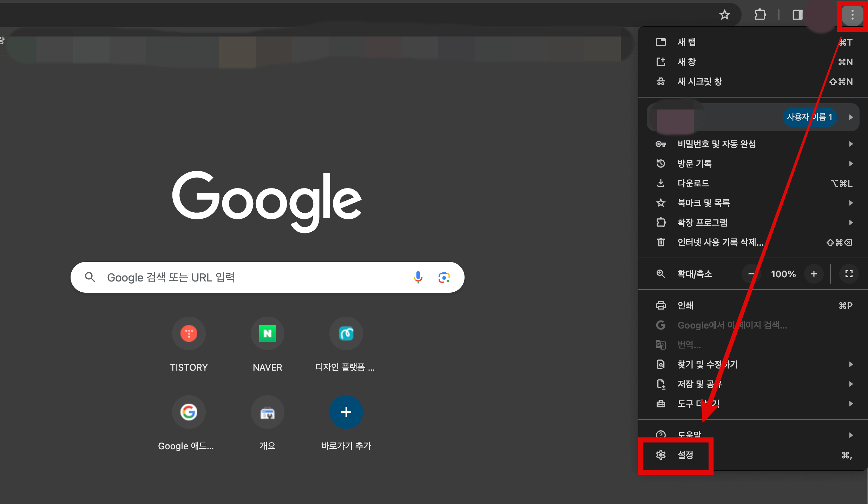
Task: Expand the 방문 기록 submenu
Action: pyautogui.click(x=695, y=164)
